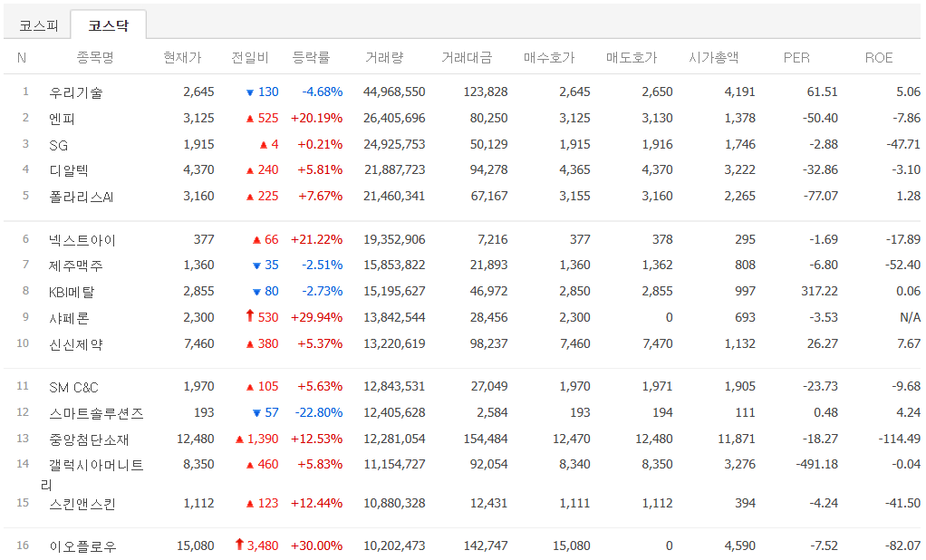
Task: Click the 매수호가 column header
Action: click(549, 57)
